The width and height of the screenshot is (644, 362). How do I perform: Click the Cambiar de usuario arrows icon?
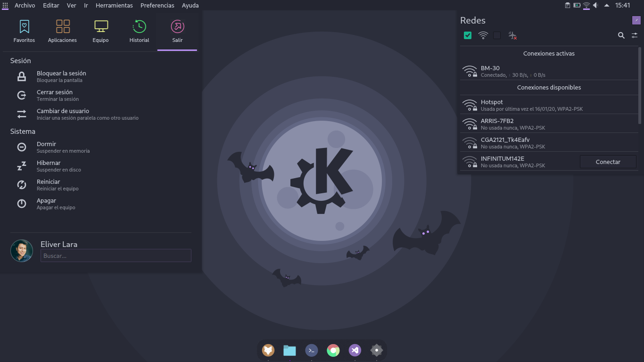coord(22,114)
